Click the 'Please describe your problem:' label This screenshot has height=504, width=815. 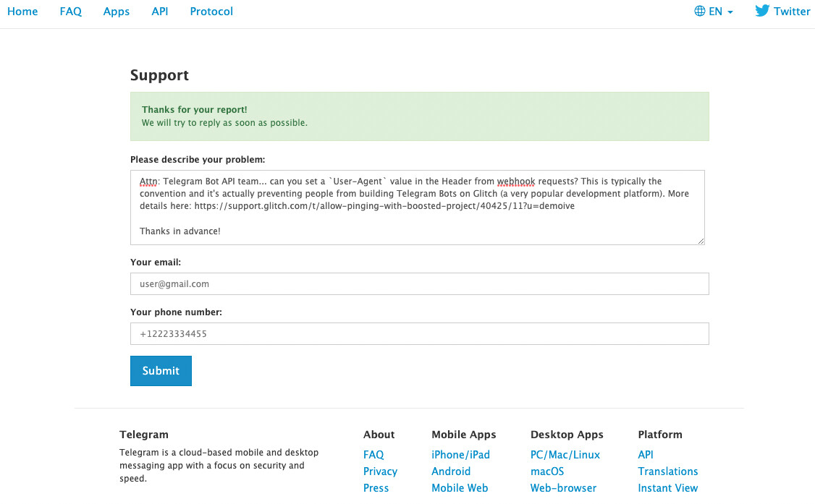coord(198,159)
